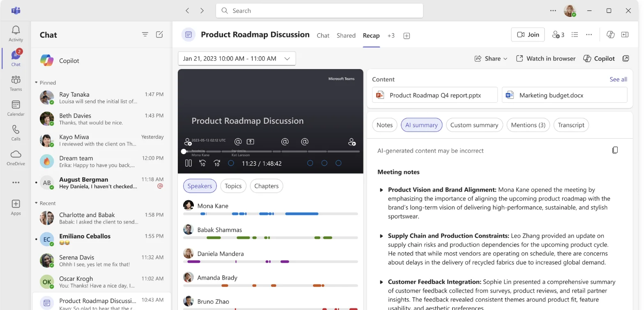
Task: Add a tab with the plus icon
Action: [407, 36]
